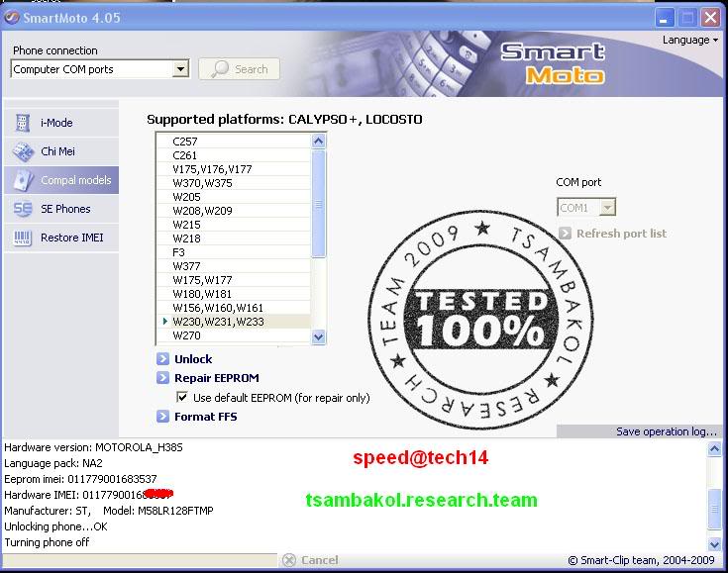The width and height of the screenshot is (728, 573).
Task: Select W370,W375 in the list
Action: [x=234, y=183]
